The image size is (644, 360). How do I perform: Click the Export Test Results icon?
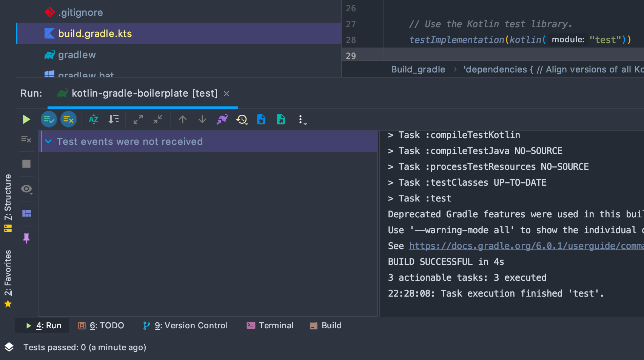(280, 119)
